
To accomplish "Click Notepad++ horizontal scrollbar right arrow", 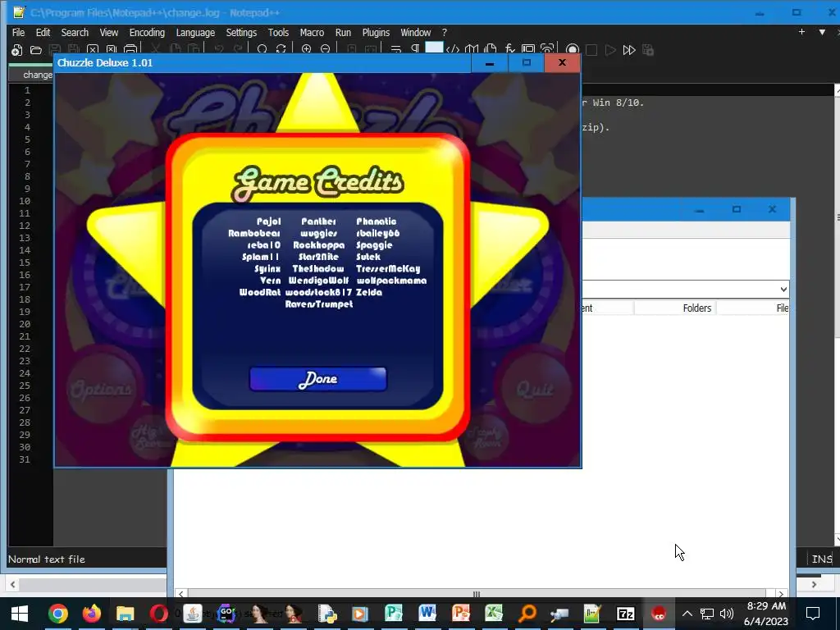I will (x=814, y=584).
